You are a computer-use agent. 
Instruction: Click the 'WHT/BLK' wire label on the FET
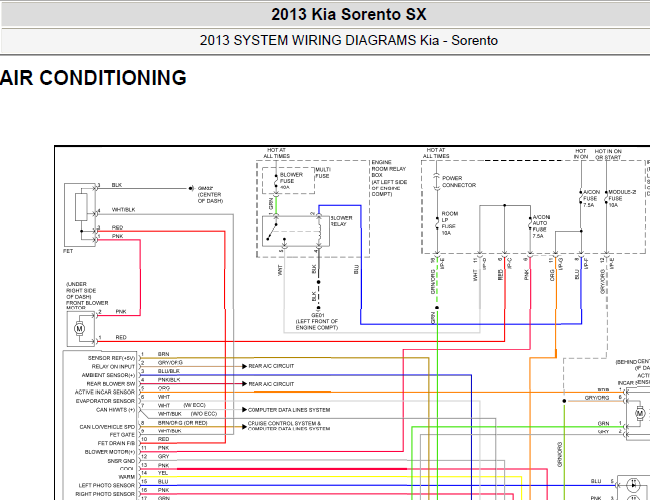point(124,210)
